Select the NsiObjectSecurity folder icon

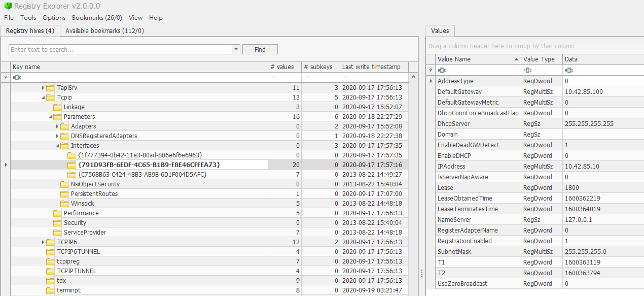click(64, 184)
